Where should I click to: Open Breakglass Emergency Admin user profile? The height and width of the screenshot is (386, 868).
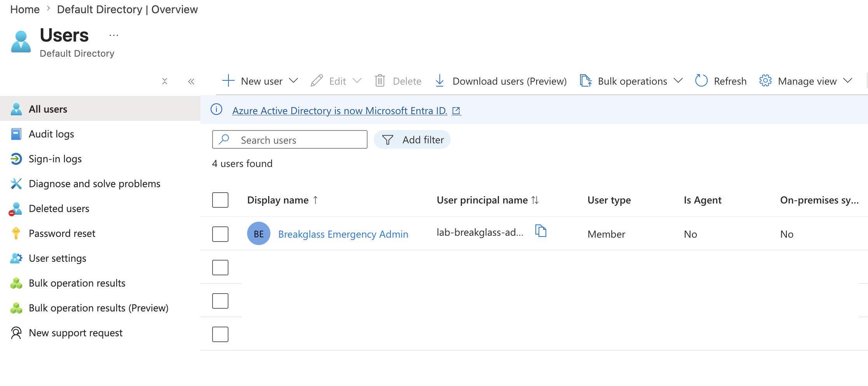(x=343, y=234)
